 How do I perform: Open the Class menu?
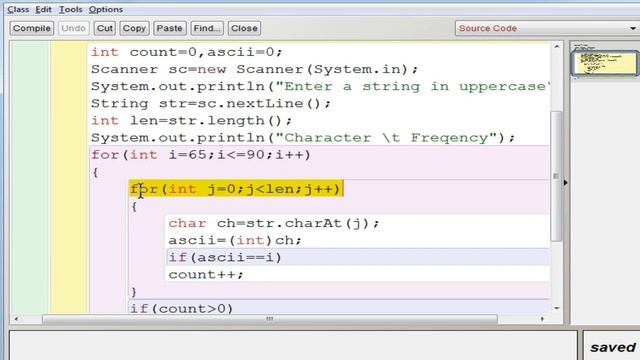18,9
